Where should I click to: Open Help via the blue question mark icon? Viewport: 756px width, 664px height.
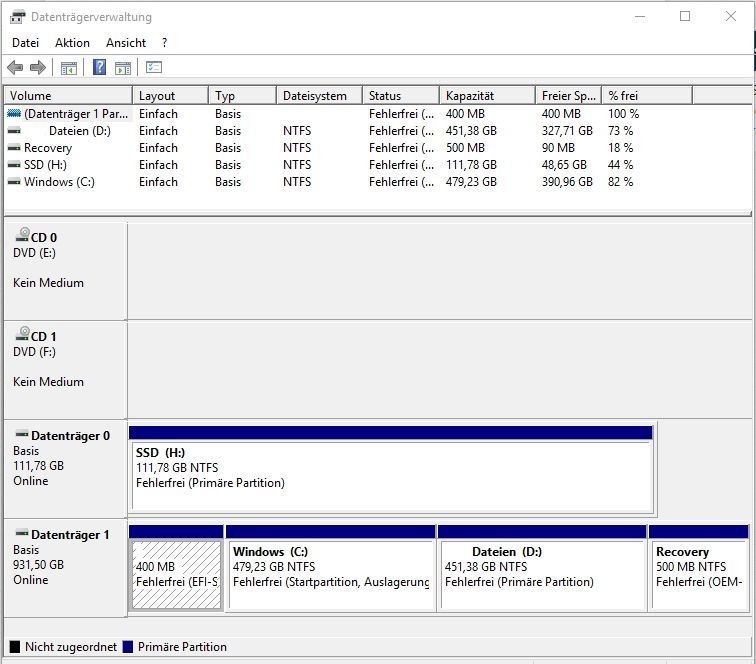point(100,68)
